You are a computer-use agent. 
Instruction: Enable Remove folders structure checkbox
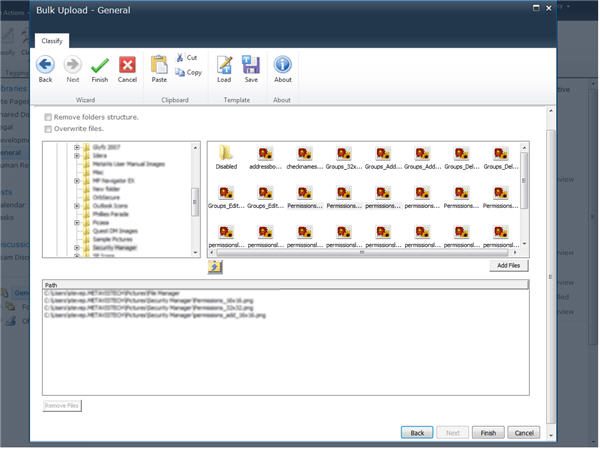point(48,117)
